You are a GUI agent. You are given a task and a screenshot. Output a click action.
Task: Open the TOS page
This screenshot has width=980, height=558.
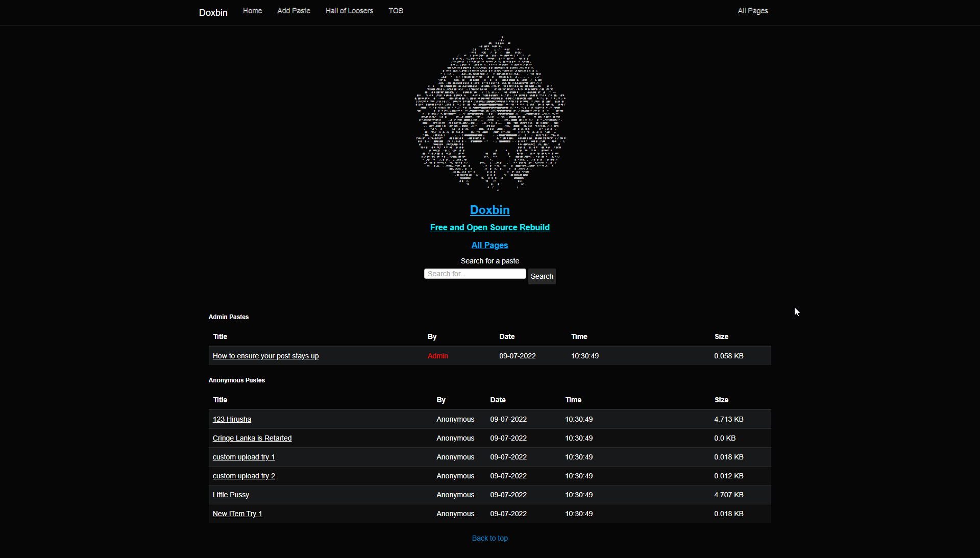(396, 11)
